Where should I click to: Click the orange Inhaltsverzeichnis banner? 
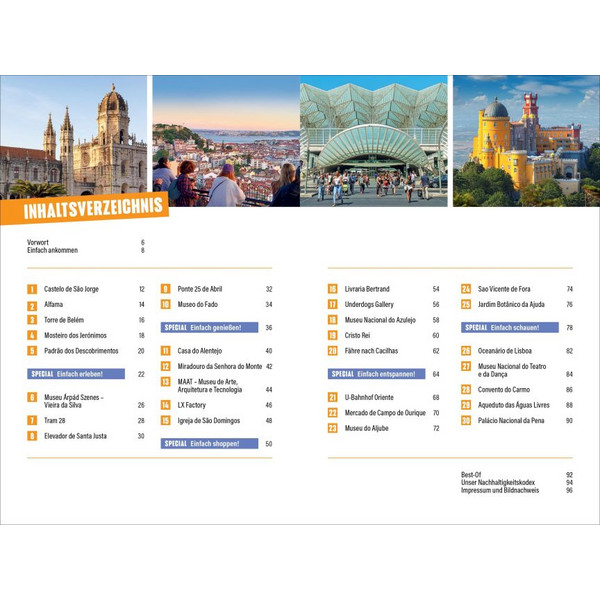[84, 209]
